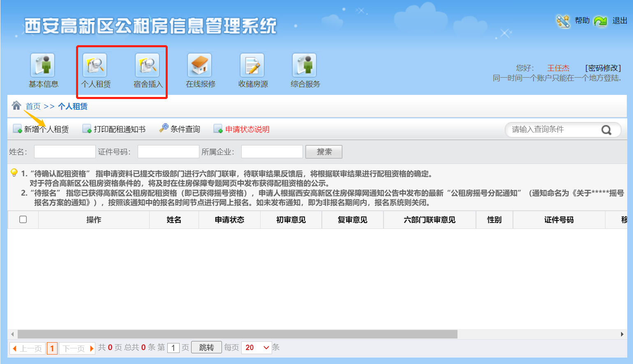This screenshot has width=633, height=364.
Task: Open the 个人租赁 module icon
Action: pos(95,65)
